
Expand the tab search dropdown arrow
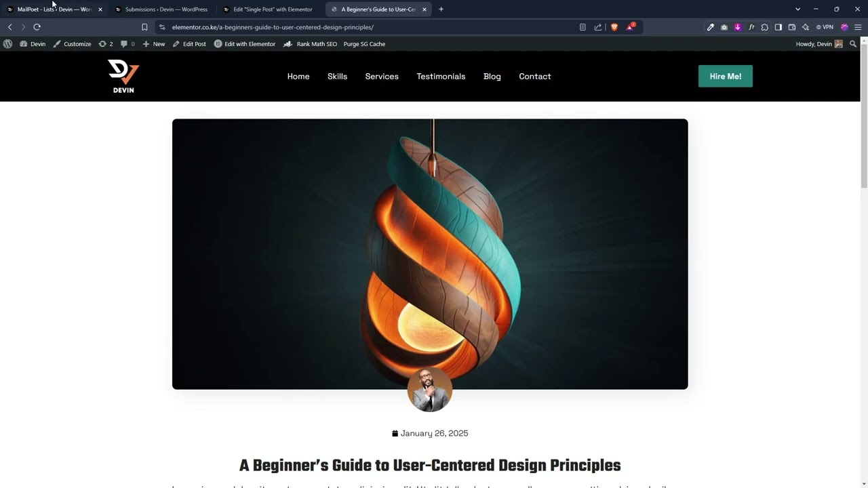(x=797, y=9)
